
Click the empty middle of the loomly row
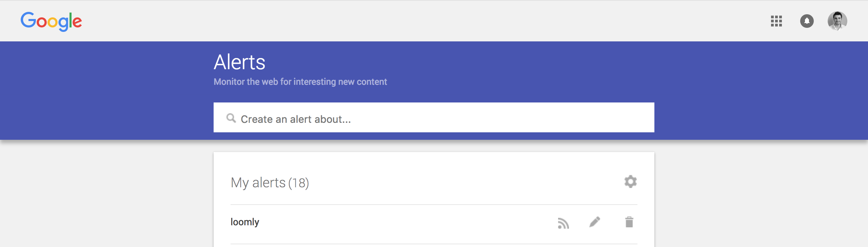407,223
